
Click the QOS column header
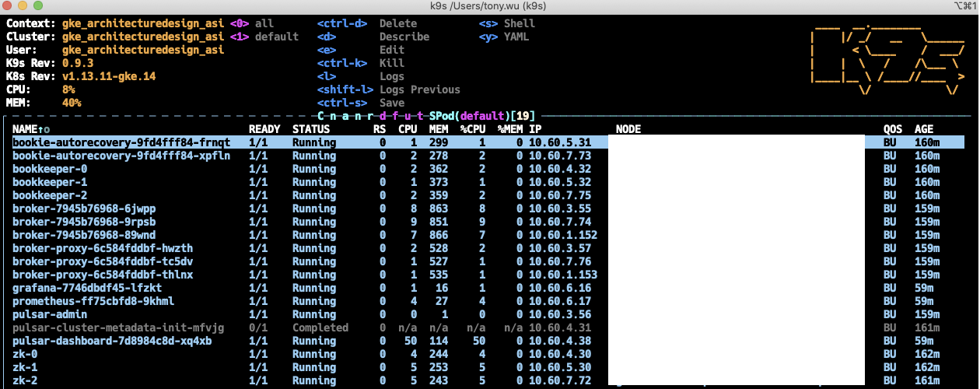tap(893, 129)
